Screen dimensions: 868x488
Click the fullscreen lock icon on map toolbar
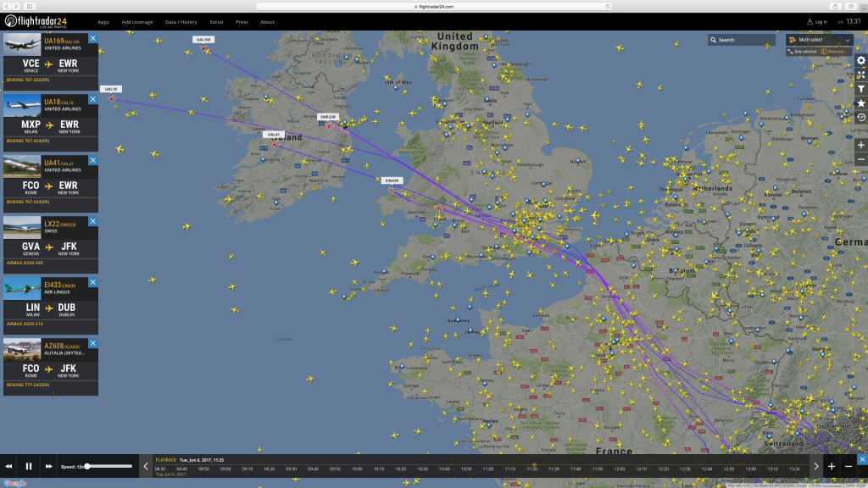tap(861, 75)
